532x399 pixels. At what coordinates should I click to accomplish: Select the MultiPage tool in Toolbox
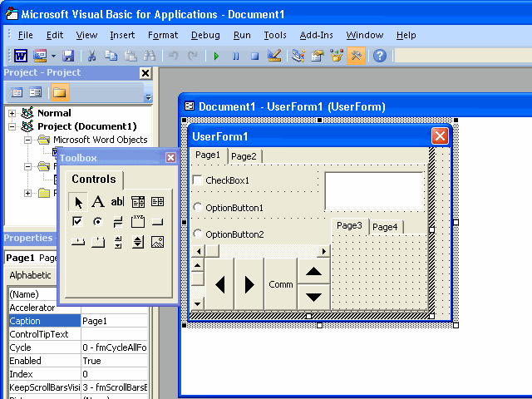(98, 242)
